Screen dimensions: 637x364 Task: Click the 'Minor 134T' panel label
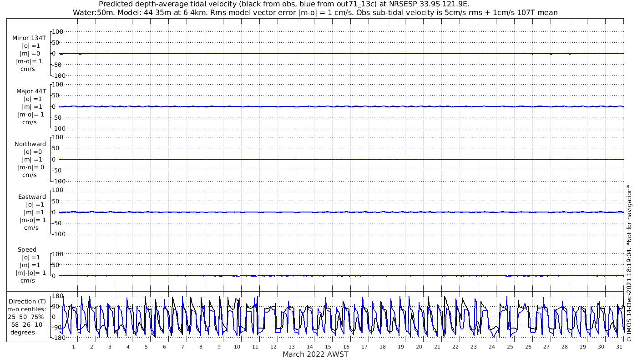click(x=29, y=38)
